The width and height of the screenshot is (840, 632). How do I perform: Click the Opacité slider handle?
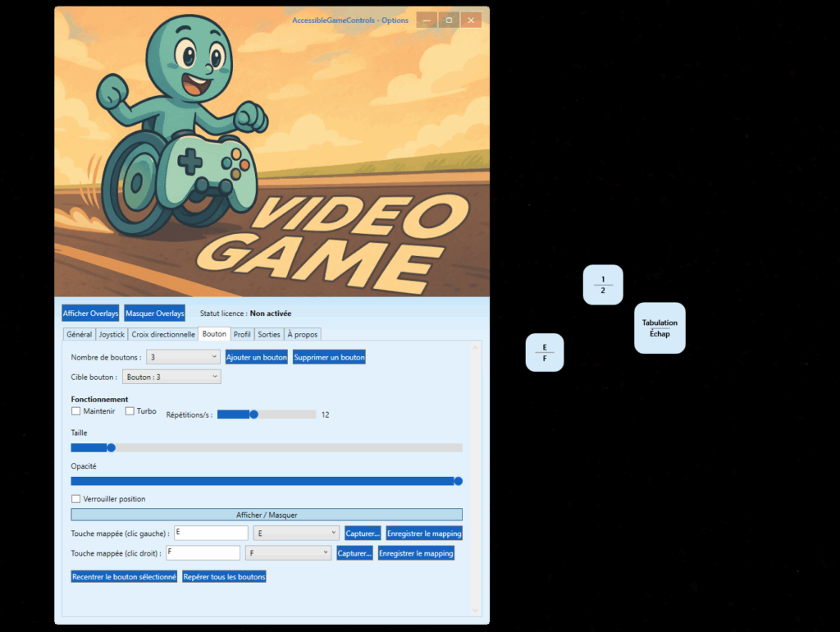[459, 481]
